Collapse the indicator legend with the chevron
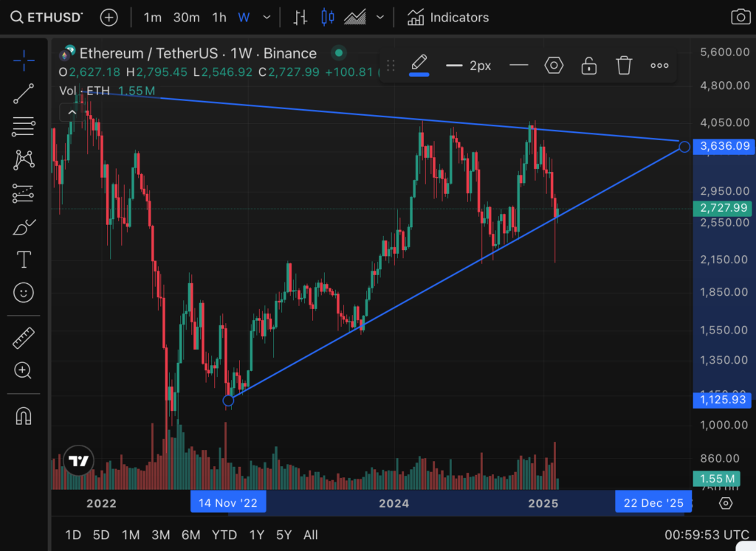Image resolution: width=756 pixels, height=551 pixels. (x=72, y=112)
